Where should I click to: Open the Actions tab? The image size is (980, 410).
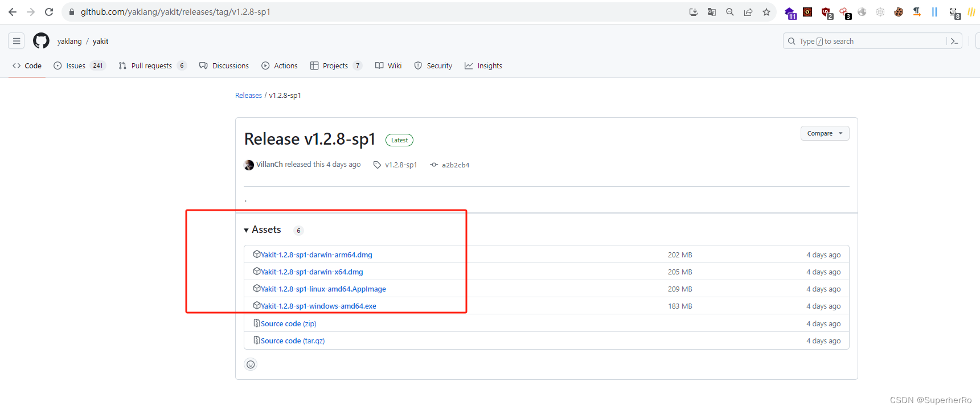[x=280, y=66]
